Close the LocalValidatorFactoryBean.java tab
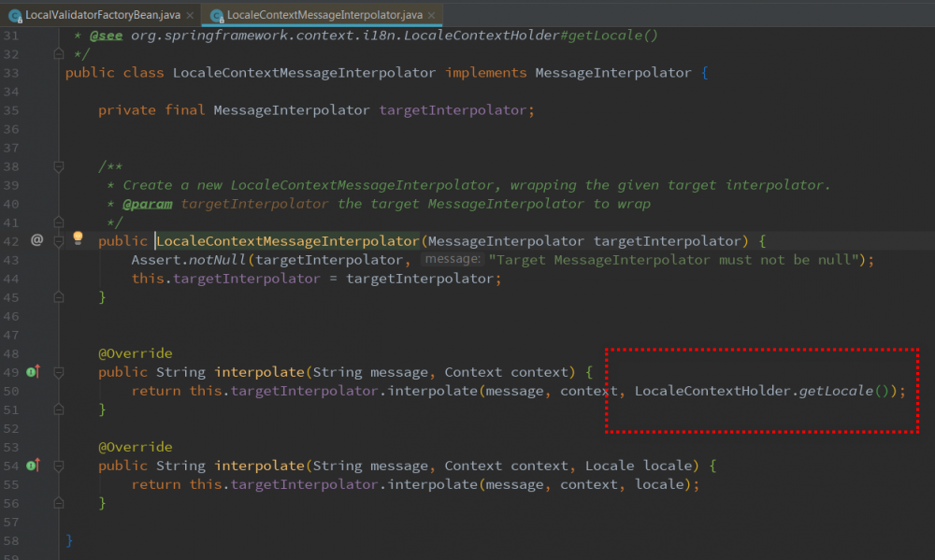Image resolution: width=935 pixels, height=560 pixels. click(x=190, y=16)
